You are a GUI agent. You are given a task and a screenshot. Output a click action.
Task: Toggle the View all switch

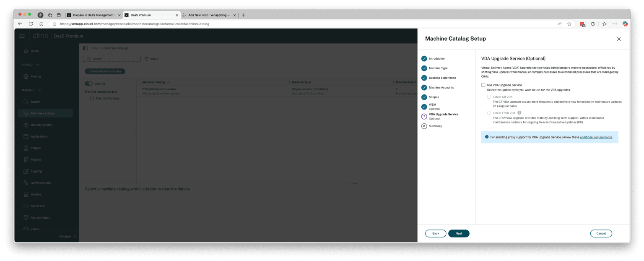pyautogui.click(x=89, y=84)
